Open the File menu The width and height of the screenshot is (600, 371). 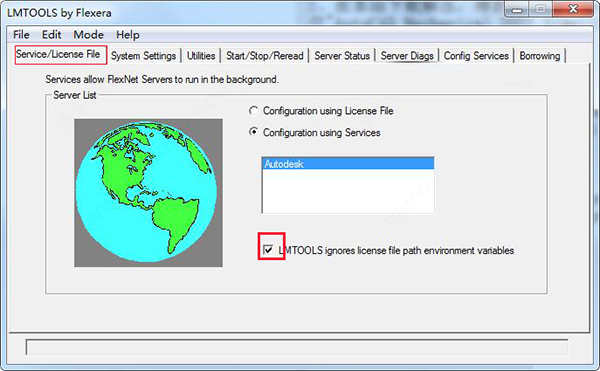[x=21, y=35]
